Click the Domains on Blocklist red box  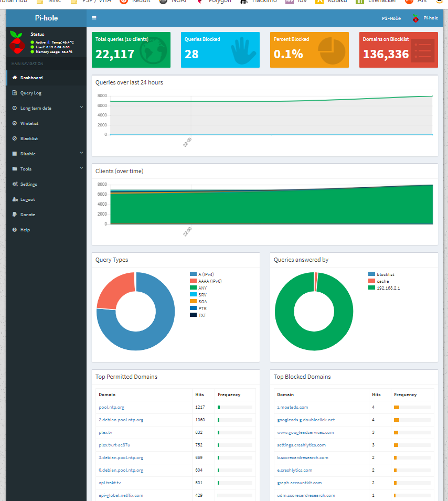(x=398, y=50)
